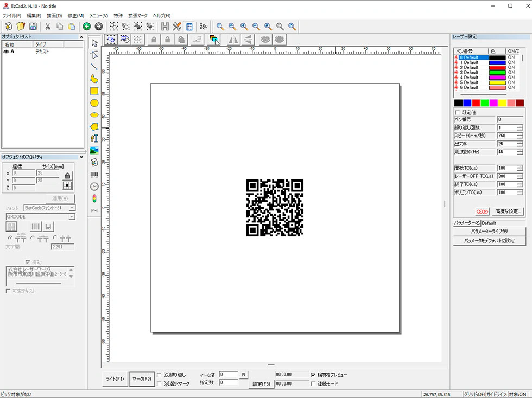Click the pen color layers icon
This screenshot has height=398, width=532.
[214, 40]
